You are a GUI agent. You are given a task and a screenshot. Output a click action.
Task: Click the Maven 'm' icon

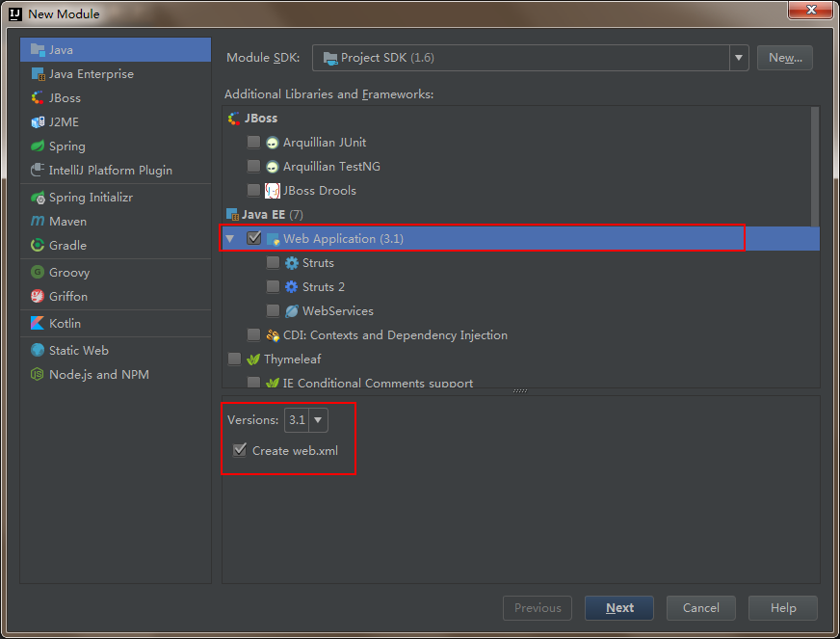coord(38,221)
